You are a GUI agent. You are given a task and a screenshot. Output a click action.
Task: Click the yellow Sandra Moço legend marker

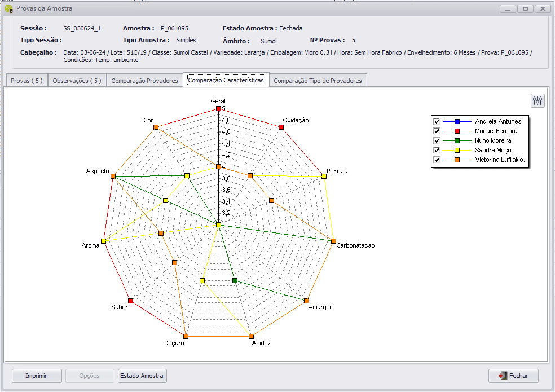coord(457,150)
